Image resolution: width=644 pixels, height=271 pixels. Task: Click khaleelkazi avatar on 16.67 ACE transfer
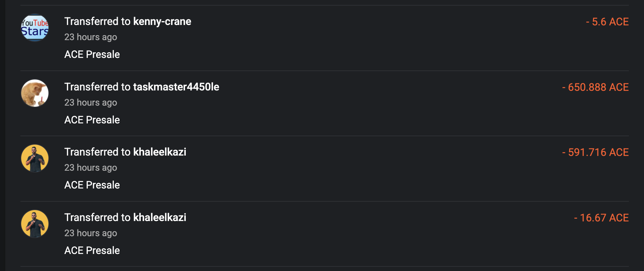(x=35, y=224)
